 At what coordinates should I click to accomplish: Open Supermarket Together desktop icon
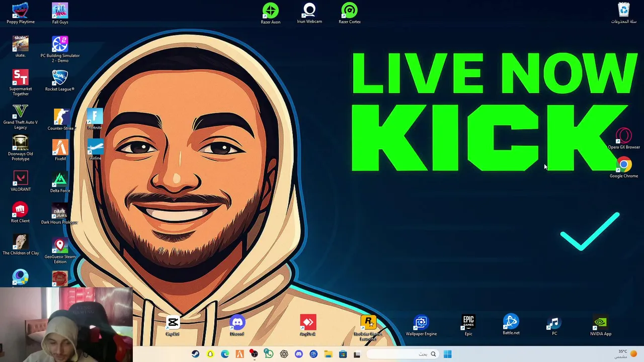pyautogui.click(x=21, y=82)
